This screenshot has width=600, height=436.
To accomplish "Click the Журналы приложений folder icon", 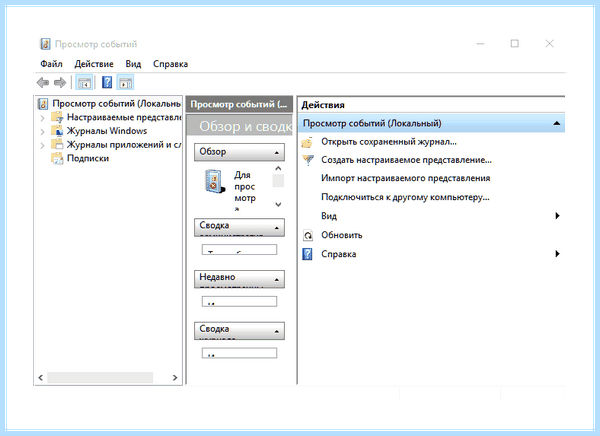I will [x=57, y=145].
